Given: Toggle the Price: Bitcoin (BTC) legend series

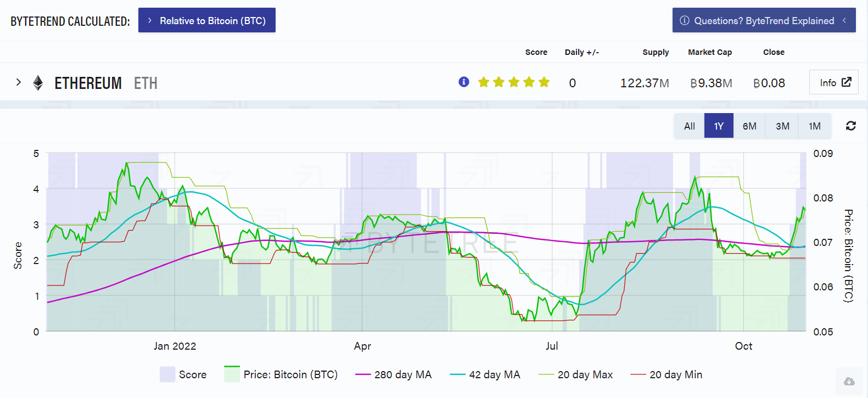Looking at the screenshot, I should click(x=281, y=374).
